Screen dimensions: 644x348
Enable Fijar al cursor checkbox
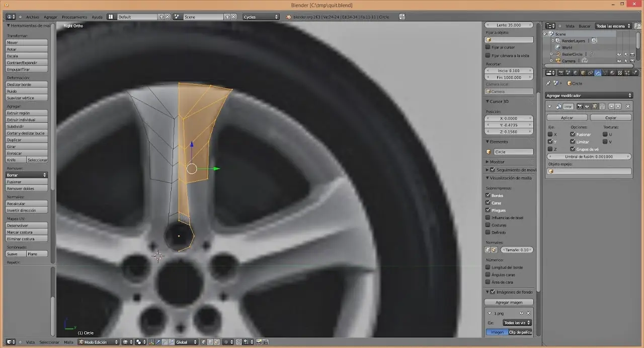coord(488,47)
